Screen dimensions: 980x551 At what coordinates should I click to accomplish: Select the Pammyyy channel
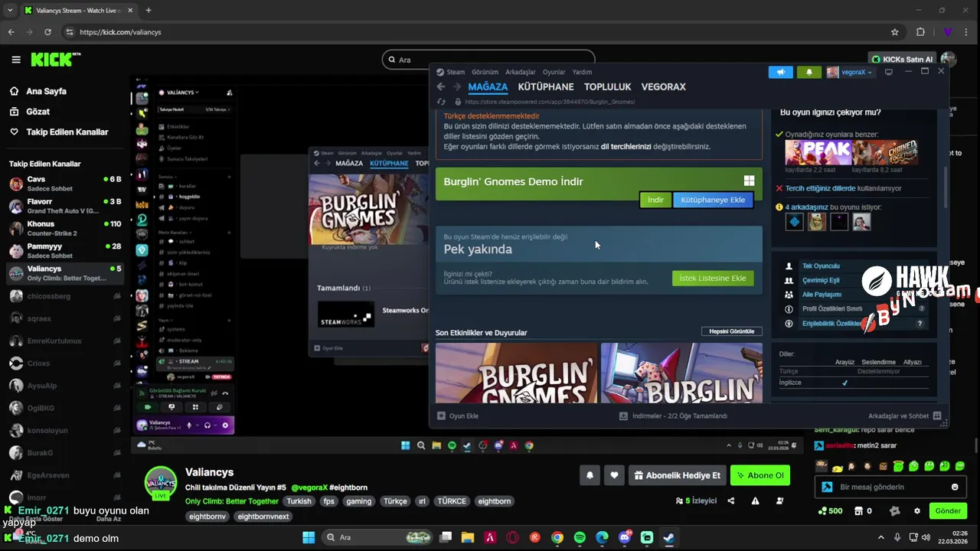(x=65, y=250)
